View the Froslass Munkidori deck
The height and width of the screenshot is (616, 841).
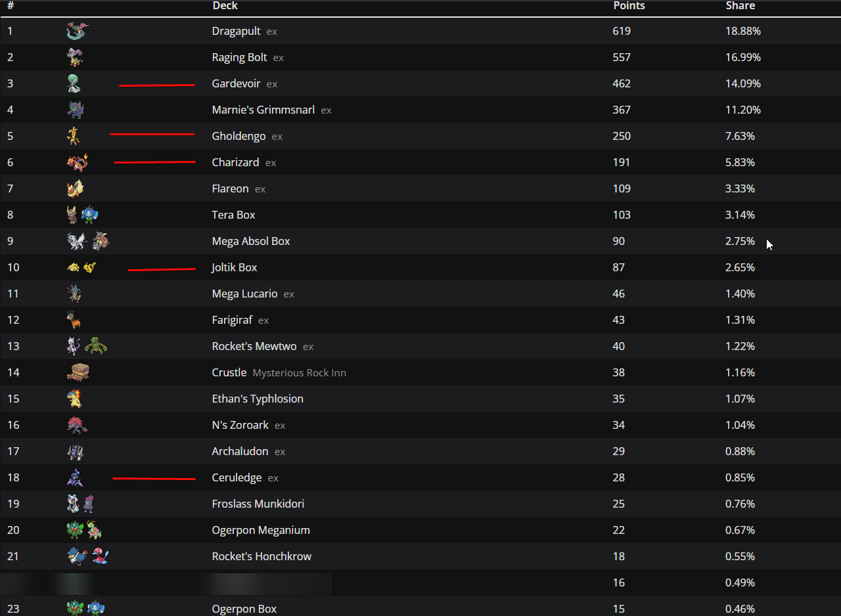click(258, 504)
